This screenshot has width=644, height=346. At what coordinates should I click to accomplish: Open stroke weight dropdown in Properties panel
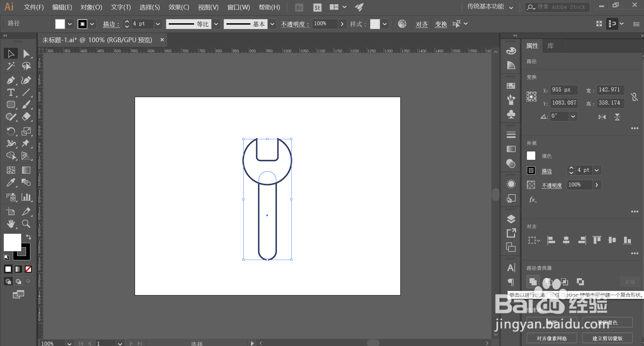click(597, 170)
